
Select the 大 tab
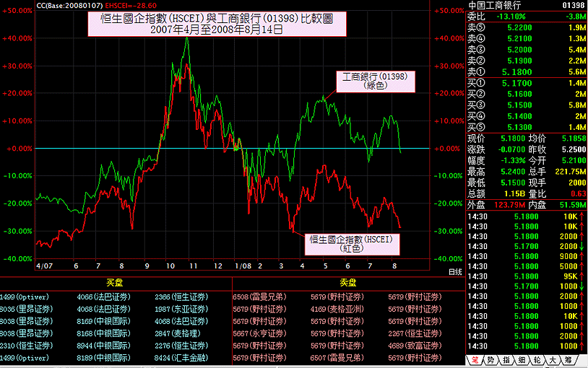click(x=553, y=360)
